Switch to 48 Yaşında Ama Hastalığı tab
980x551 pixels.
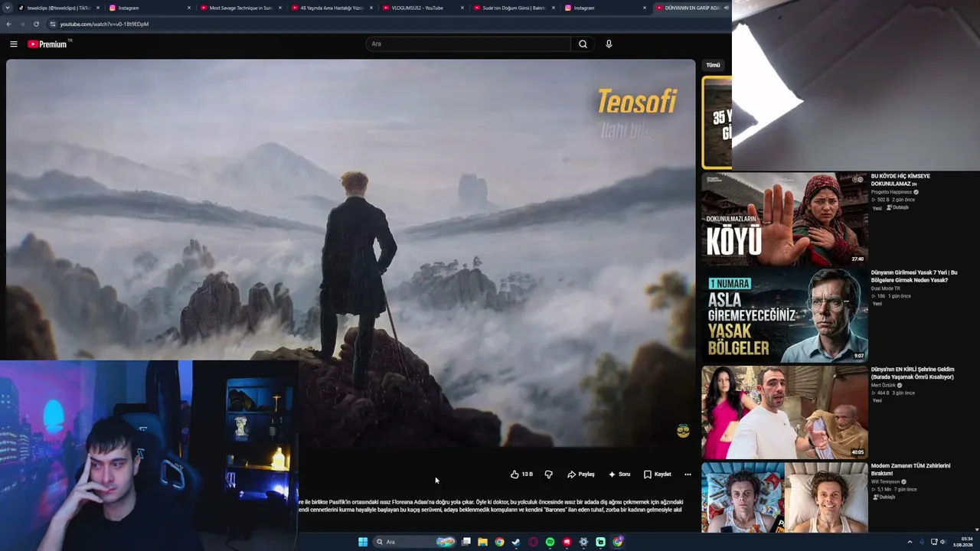(x=332, y=8)
